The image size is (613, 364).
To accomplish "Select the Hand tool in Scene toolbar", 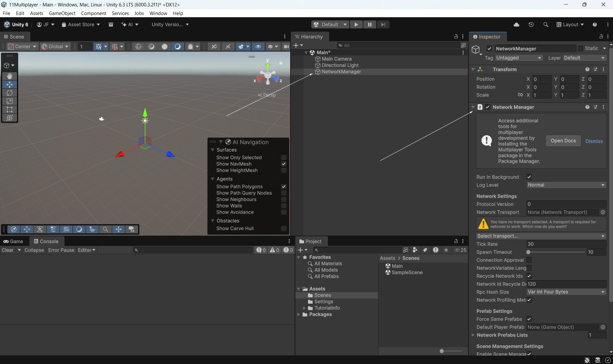I will point(10,76).
